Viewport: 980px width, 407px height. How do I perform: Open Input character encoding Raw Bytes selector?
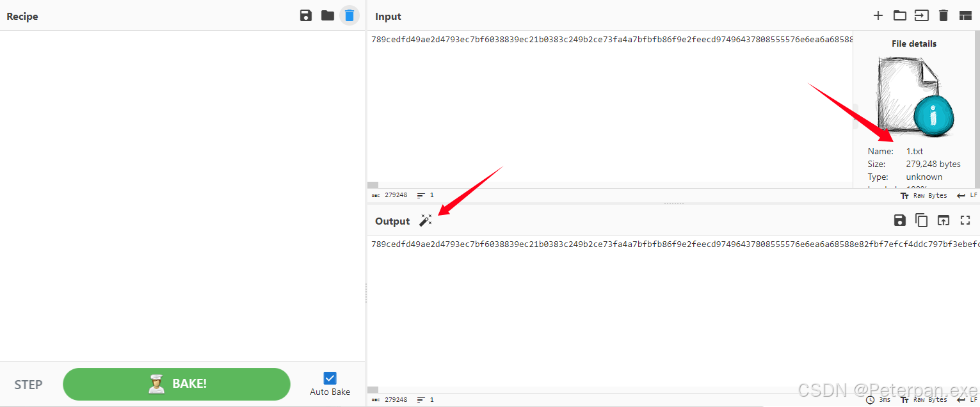924,196
